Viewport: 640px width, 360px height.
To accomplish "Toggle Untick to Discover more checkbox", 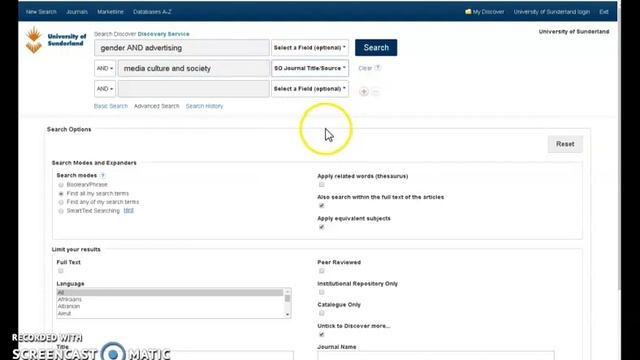I will click(x=322, y=335).
